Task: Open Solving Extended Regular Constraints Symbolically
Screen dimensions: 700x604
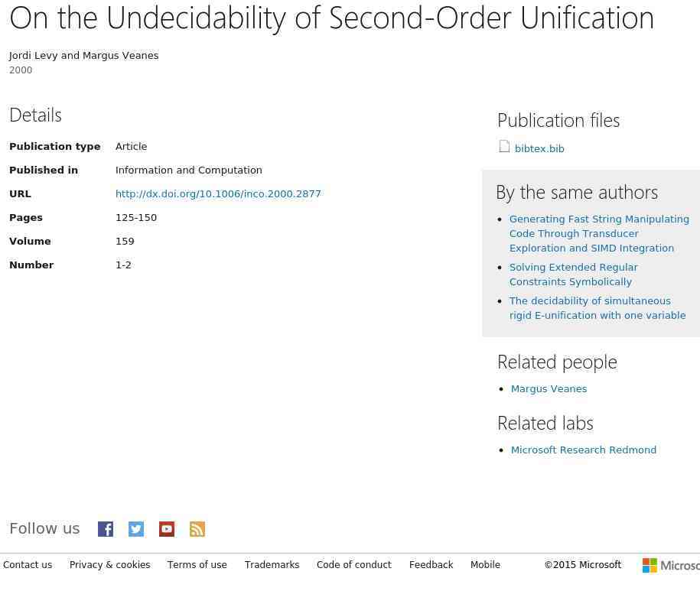Action: (x=574, y=274)
